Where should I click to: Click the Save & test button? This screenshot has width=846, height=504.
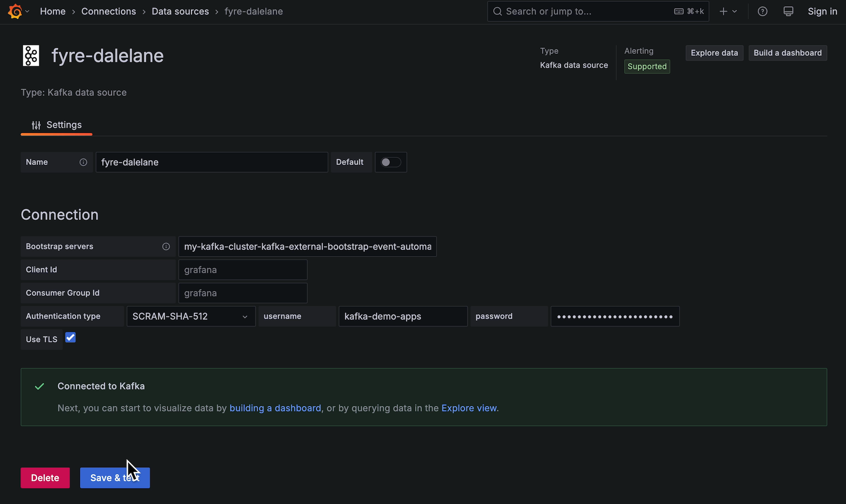[x=115, y=478]
